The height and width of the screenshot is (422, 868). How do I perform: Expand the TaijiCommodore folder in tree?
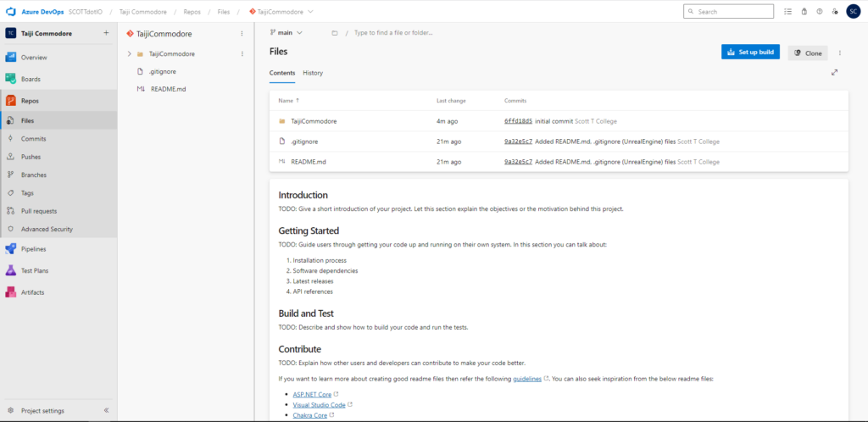(x=129, y=53)
